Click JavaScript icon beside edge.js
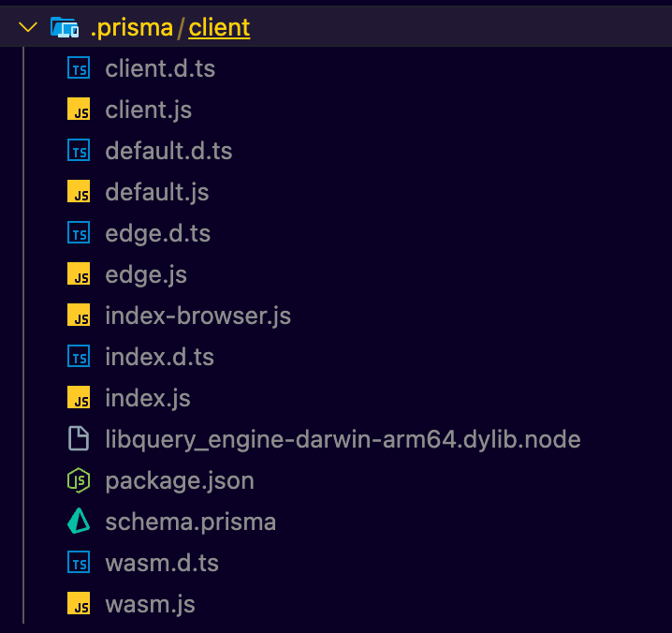 point(79,273)
